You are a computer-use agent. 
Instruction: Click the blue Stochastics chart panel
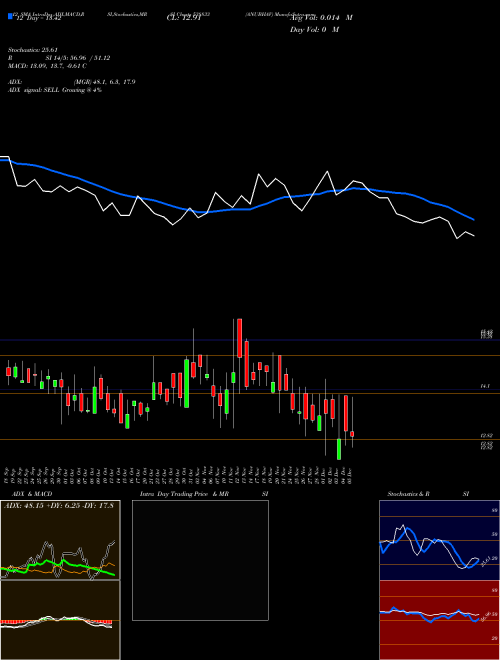pos(439,540)
